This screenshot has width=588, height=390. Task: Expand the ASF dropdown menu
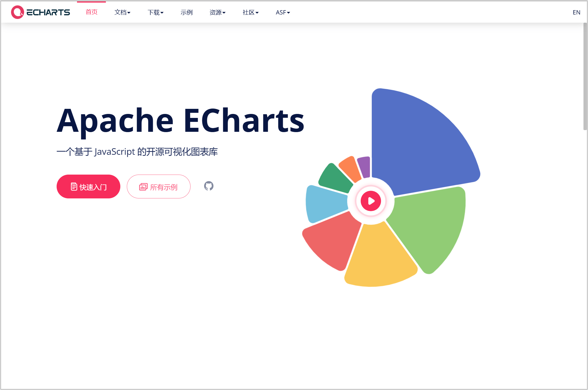pos(283,12)
